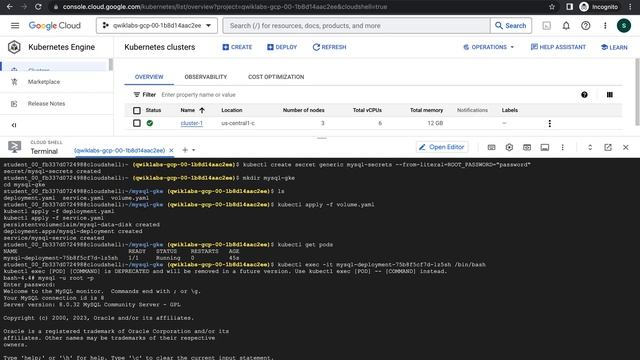The width and height of the screenshot is (640, 360).
Task: Open cluster-1 row actions menu
Action: 549,123
